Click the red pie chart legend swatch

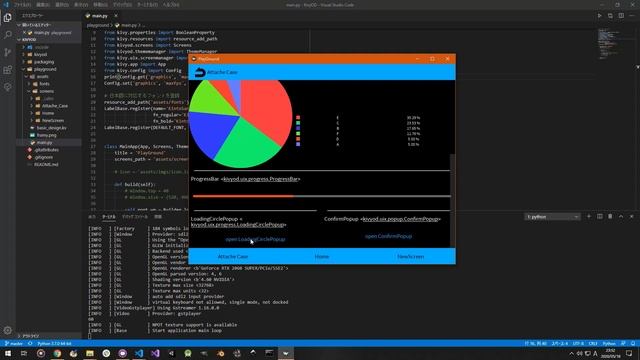[298, 118]
